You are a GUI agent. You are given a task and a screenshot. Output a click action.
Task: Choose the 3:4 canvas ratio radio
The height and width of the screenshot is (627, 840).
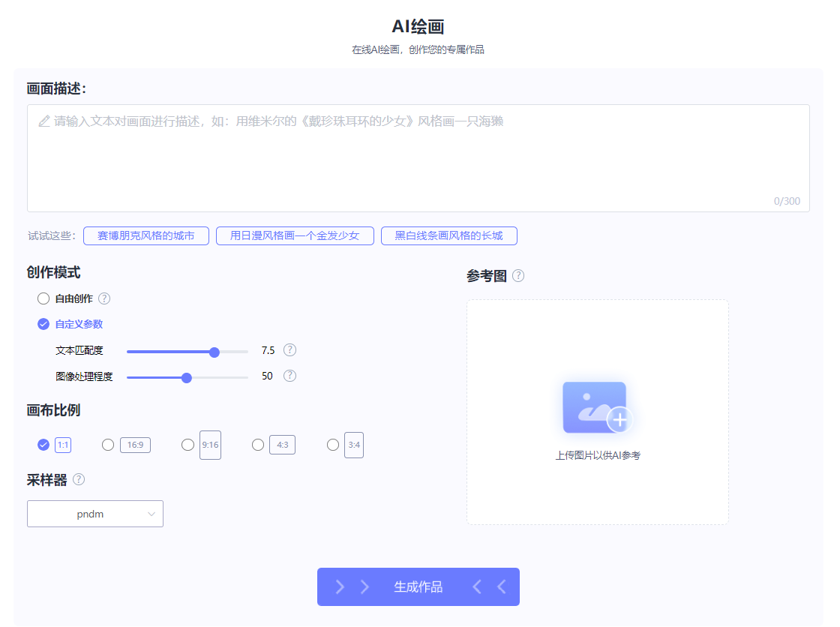[x=333, y=445]
